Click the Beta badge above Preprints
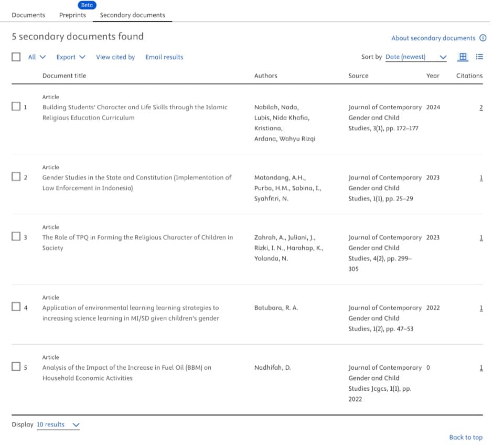504x447 pixels. (87, 5)
